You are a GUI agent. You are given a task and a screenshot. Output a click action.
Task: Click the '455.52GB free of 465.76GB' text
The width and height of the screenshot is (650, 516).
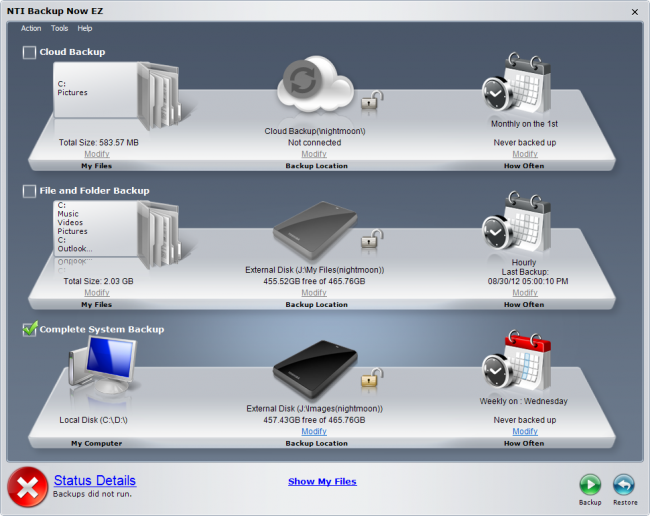314,281
